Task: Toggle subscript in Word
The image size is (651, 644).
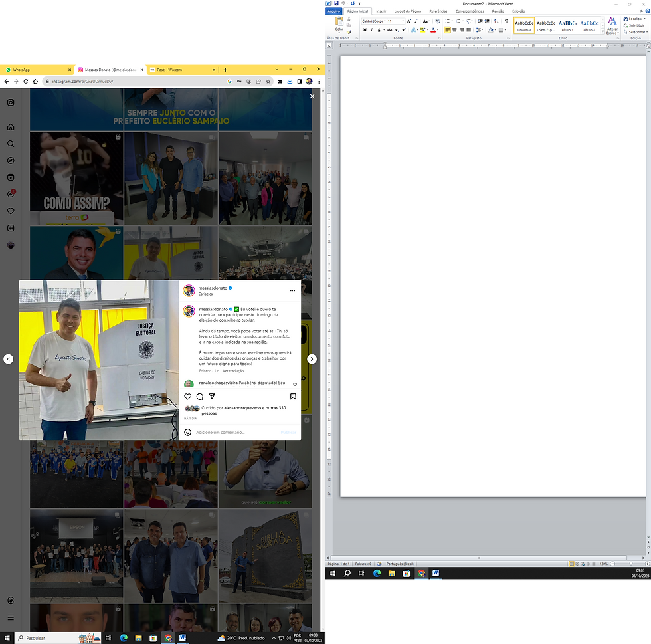Action: tap(397, 30)
